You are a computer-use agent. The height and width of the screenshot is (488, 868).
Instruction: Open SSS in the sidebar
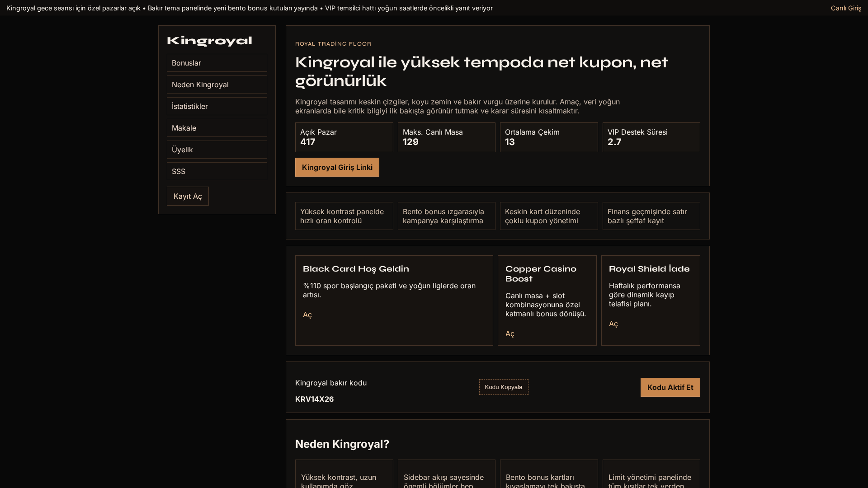click(217, 171)
